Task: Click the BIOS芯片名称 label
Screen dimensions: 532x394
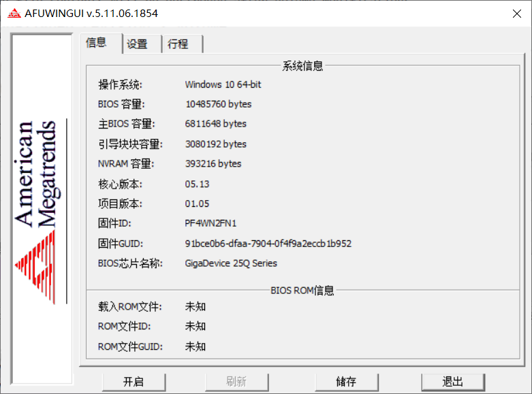Action: pyautogui.click(x=130, y=263)
